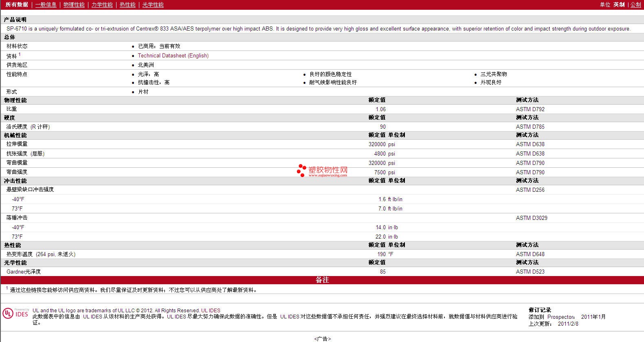The height and width of the screenshot is (342, 644).
Task: Select the 190 °F heat deflection value
Action: [x=385, y=254]
